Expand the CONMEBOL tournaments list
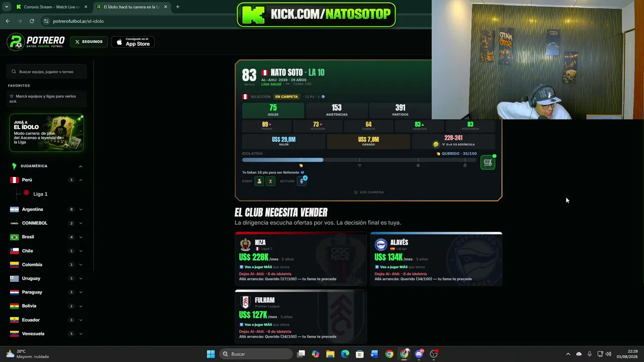 coord(80,223)
